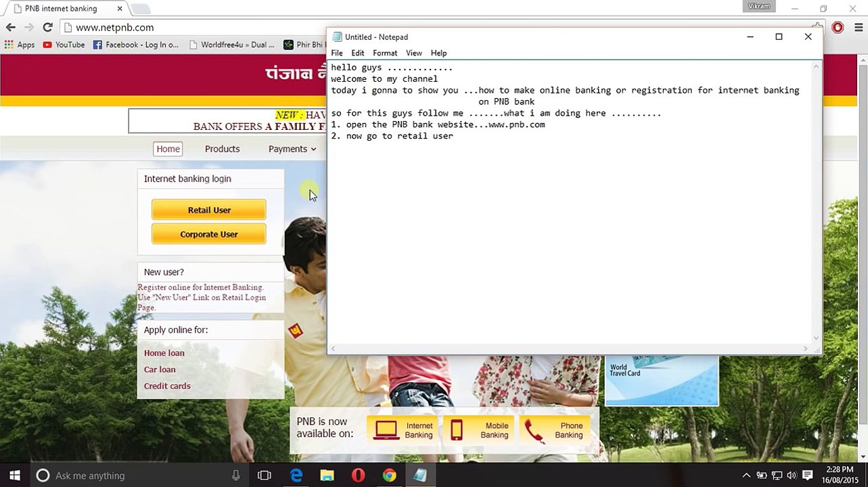The image size is (868, 487).
Task: Open the Credit cards link
Action: 167,386
